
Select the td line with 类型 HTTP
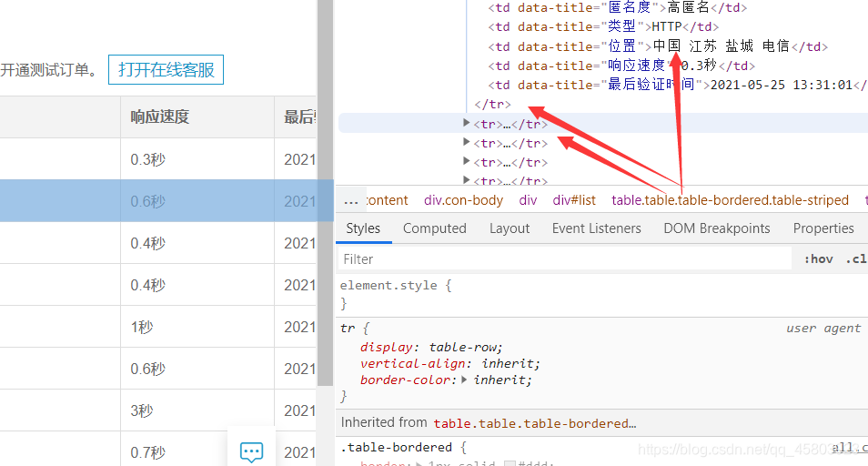click(603, 26)
